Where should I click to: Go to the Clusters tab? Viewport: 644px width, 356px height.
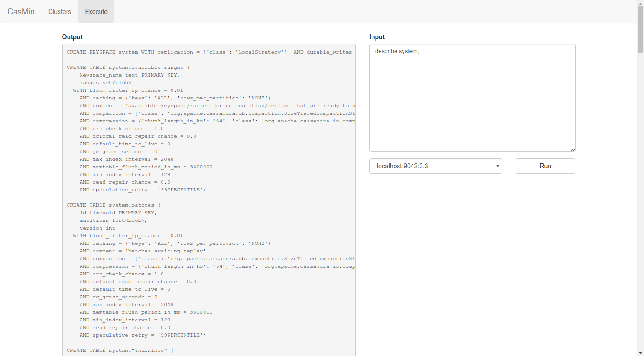[59, 12]
